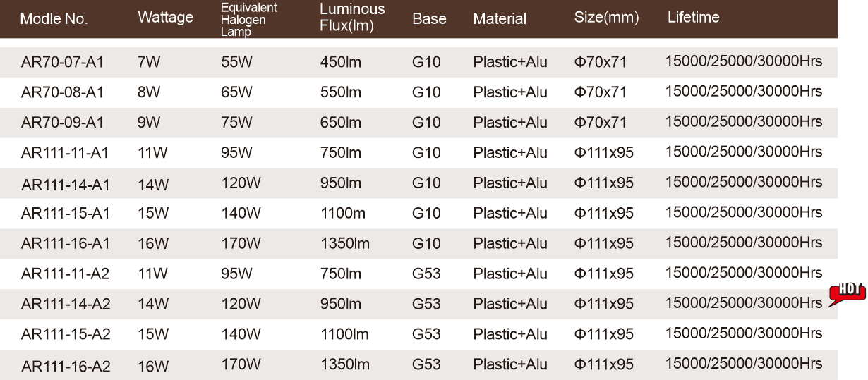Click the 450lm luminous flux value
868x380 pixels.
click(340, 62)
